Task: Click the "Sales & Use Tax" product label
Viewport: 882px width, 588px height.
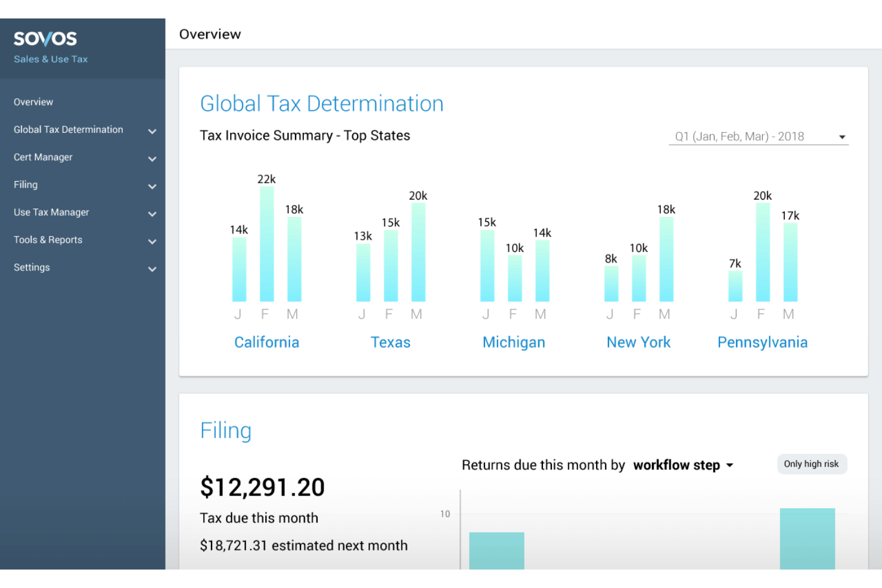Action: [51, 59]
